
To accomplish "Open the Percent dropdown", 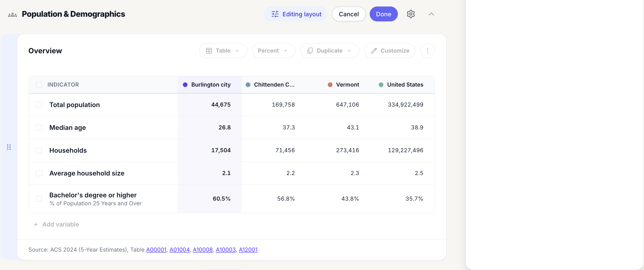I will [x=273, y=51].
